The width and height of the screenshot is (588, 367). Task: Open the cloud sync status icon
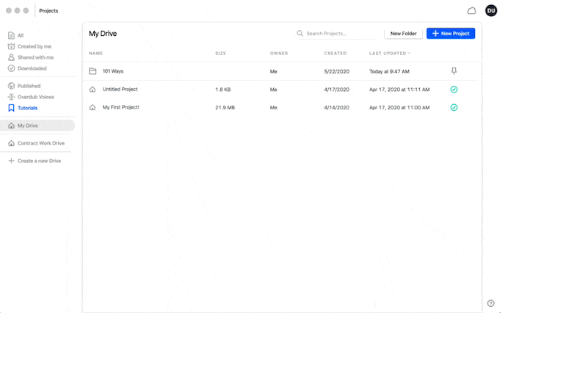471,11
